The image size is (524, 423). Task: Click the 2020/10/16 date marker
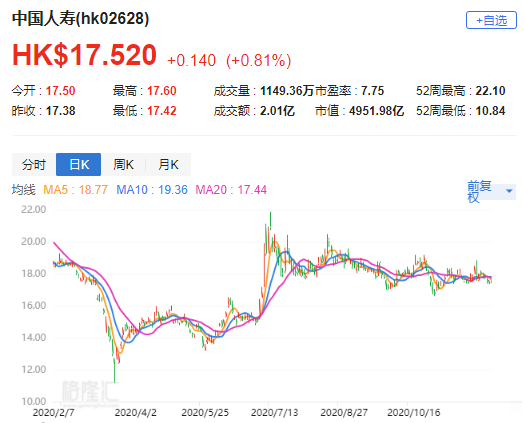point(414,413)
